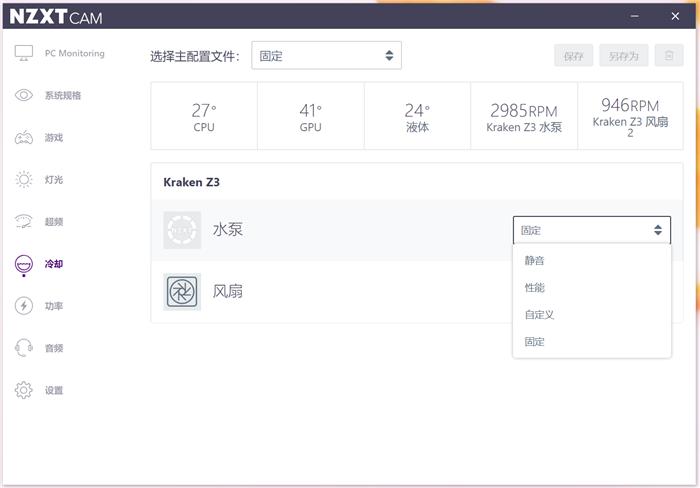The width and height of the screenshot is (700, 488).
Task: Choose 性能 from the dropdown list
Action: (535, 288)
